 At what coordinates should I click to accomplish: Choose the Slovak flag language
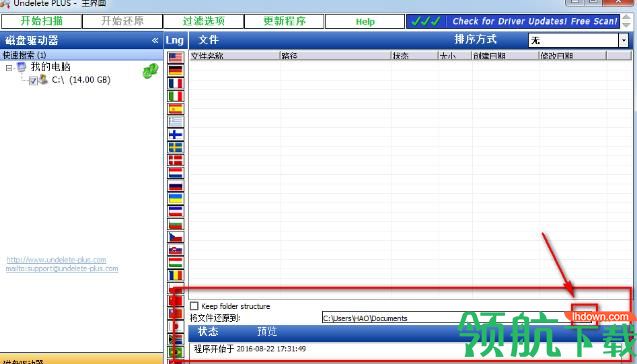click(176, 250)
